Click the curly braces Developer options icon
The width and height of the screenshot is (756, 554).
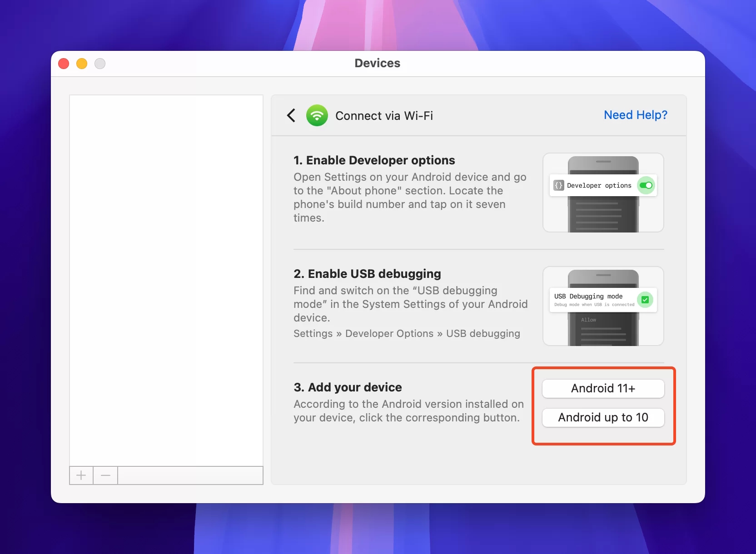pyautogui.click(x=558, y=185)
